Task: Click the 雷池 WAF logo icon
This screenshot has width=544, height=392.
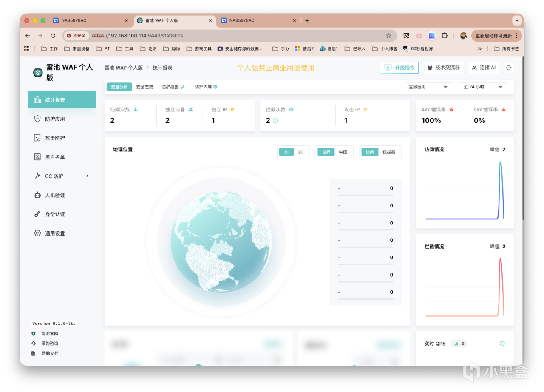Action: (38, 73)
